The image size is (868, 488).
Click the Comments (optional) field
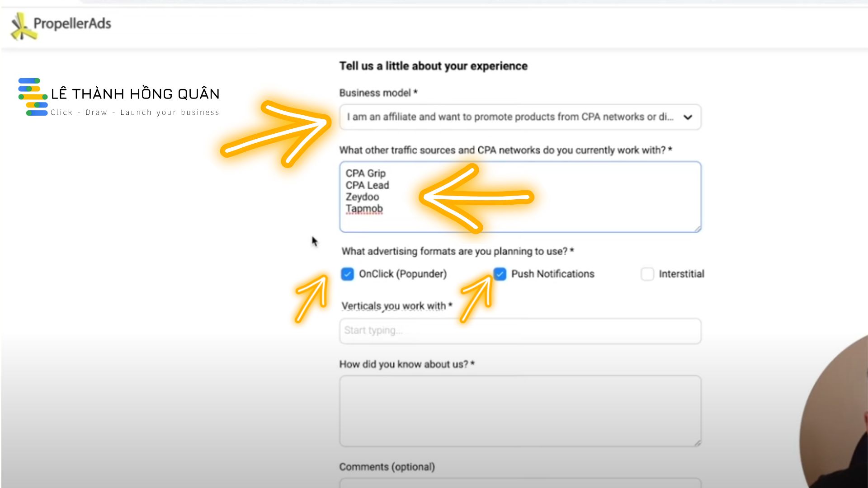point(520,483)
